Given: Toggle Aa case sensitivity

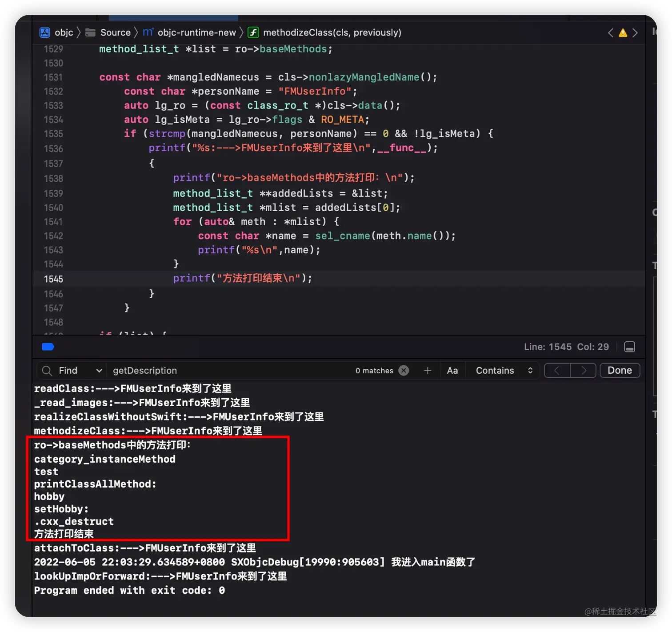Looking at the screenshot, I should tap(452, 371).
